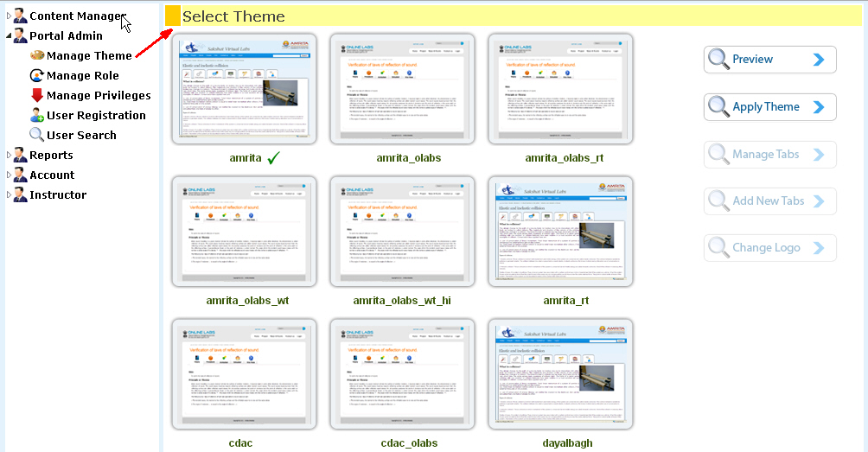Click the Instructor user icon
Viewport: 868px width, 452px height.
tap(20, 194)
